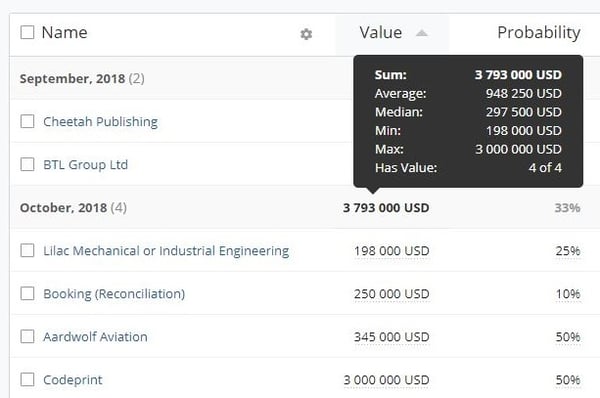Open Lilac Mechanical or Industrial Engineering deal

[166, 251]
